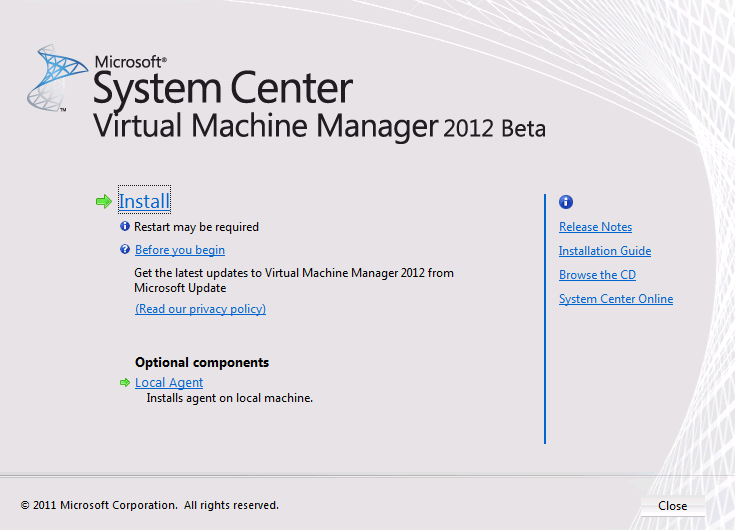The height and width of the screenshot is (530, 735).
Task: Click the large green arrow beside Install
Action: coord(104,202)
